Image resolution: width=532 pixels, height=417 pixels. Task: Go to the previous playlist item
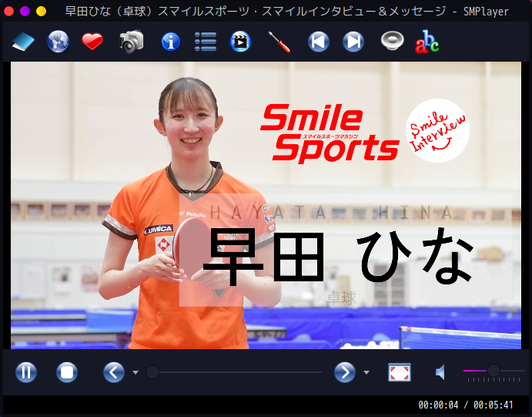click(x=318, y=42)
